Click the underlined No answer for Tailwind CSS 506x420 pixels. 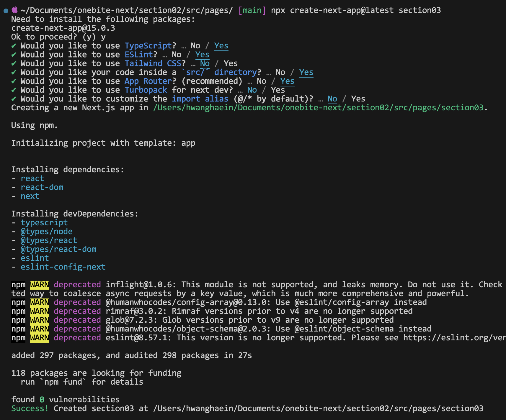pyautogui.click(x=205, y=64)
